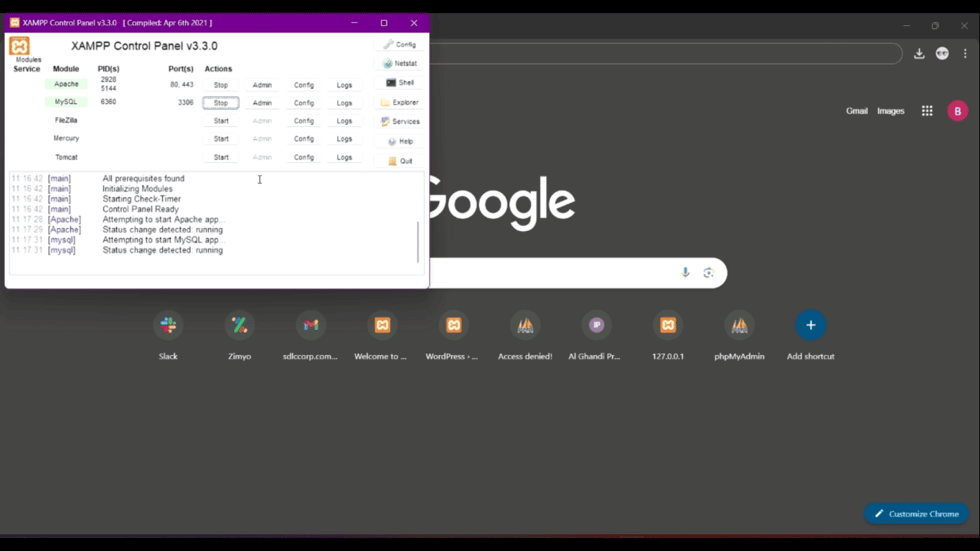Image resolution: width=980 pixels, height=551 pixels.
Task: Start the FileZilla module
Action: 221,121
